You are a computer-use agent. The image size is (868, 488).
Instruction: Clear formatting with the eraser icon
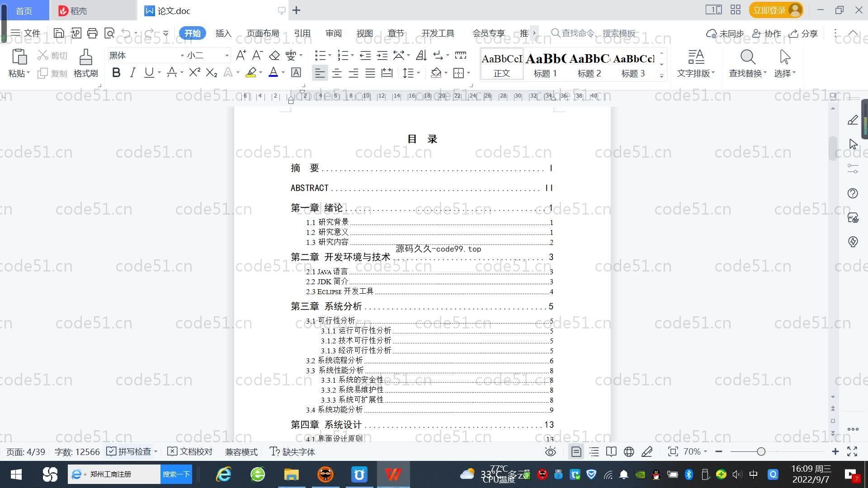(x=274, y=55)
